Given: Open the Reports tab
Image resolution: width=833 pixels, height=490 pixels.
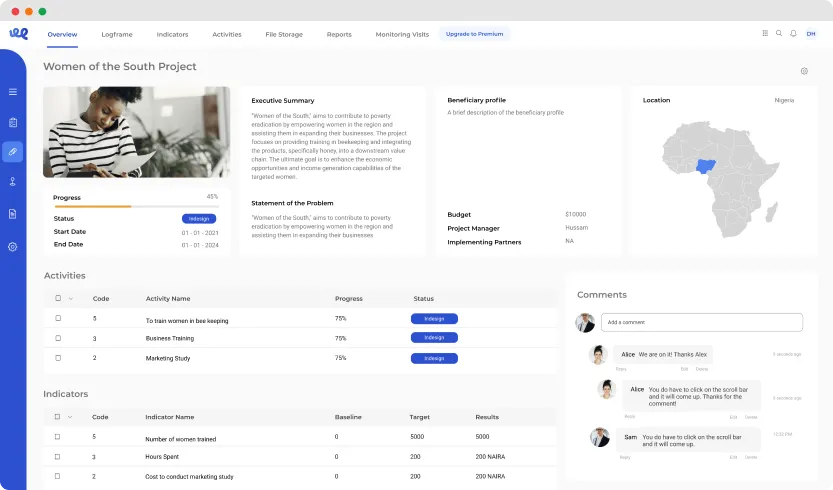Looking at the screenshot, I should click(339, 34).
